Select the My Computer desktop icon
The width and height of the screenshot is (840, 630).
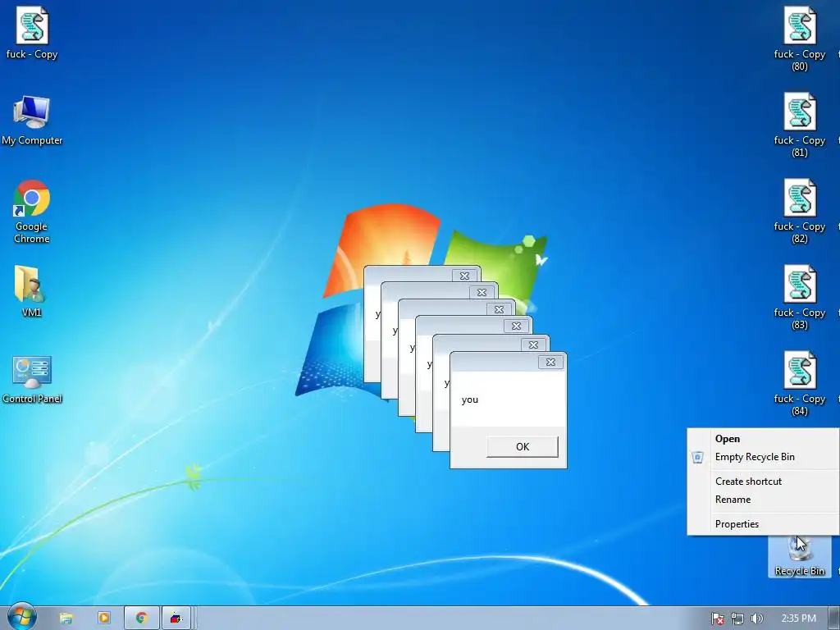[32, 120]
